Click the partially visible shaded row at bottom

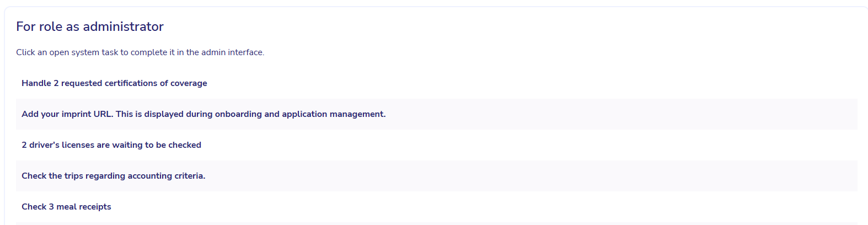(436, 223)
